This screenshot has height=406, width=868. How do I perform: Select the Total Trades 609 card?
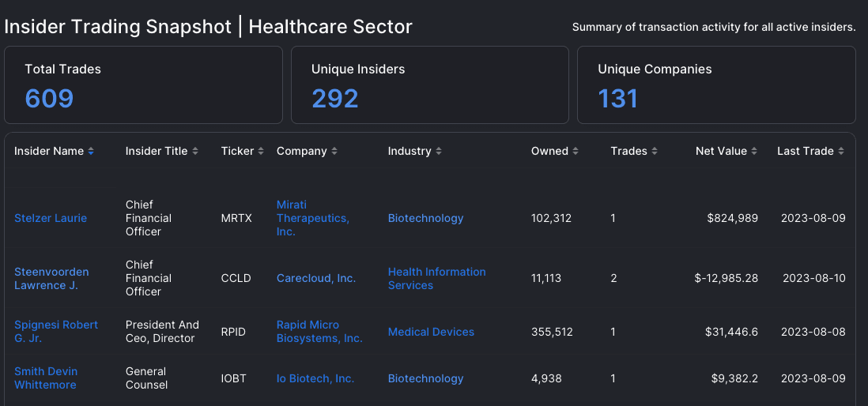[143, 85]
